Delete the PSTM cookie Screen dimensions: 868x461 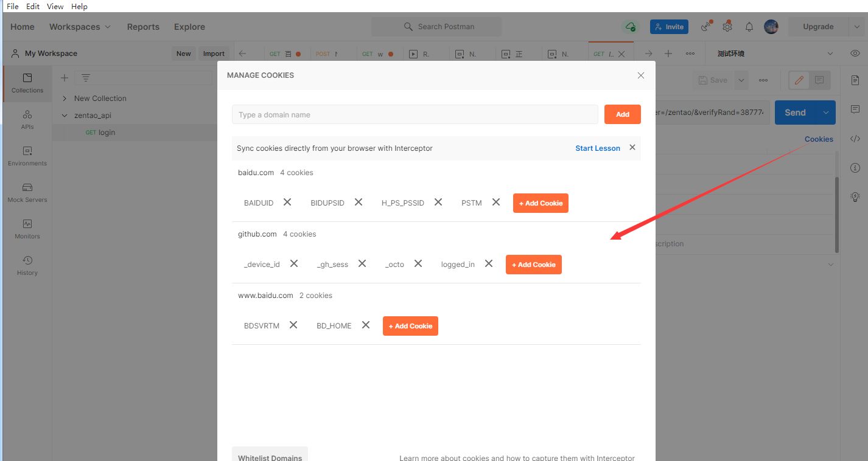point(496,202)
